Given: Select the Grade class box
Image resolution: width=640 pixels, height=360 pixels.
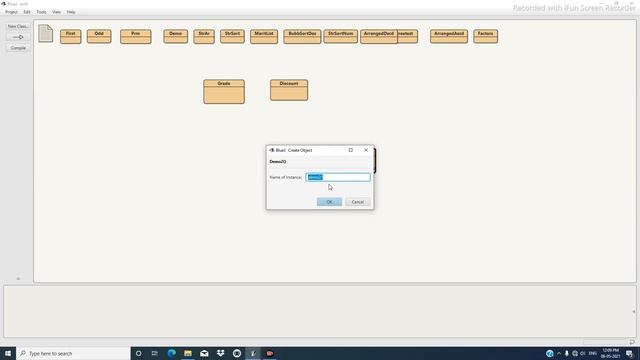Looking at the screenshot, I should (224, 91).
